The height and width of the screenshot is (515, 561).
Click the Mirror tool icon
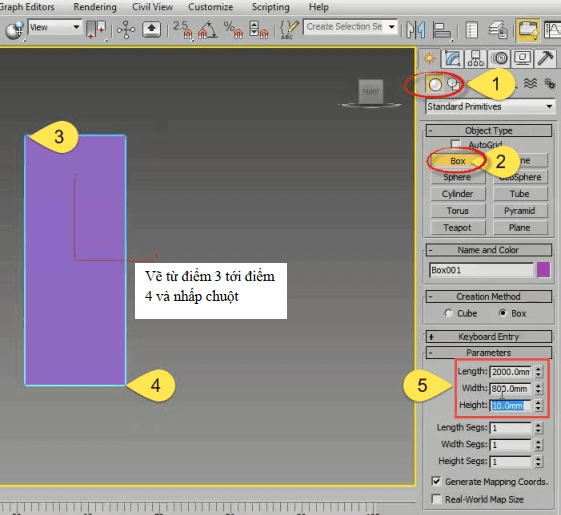coord(416,30)
